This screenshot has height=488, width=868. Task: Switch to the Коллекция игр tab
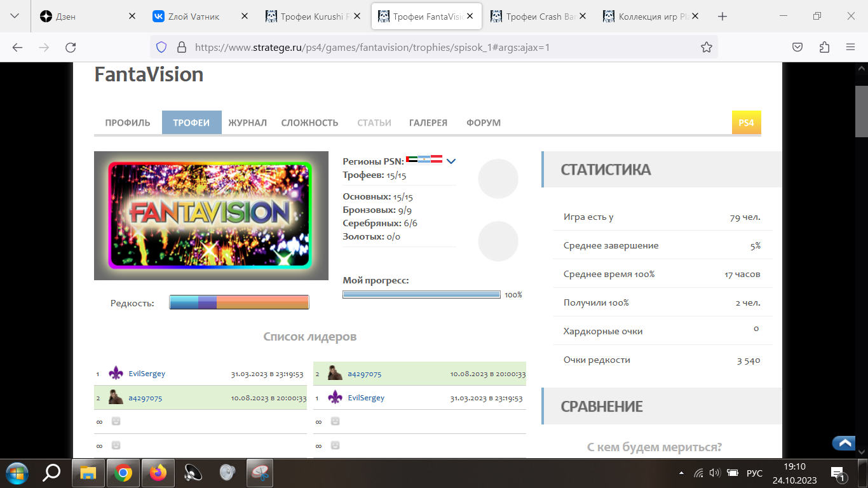pyautogui.click(x=651, y=17)
